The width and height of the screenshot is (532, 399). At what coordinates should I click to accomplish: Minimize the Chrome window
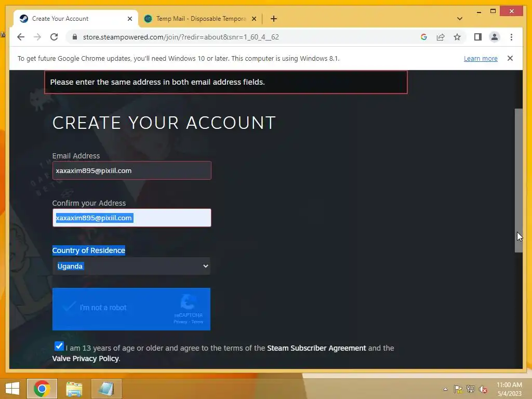pyautogui.click(x=478, y=11)
